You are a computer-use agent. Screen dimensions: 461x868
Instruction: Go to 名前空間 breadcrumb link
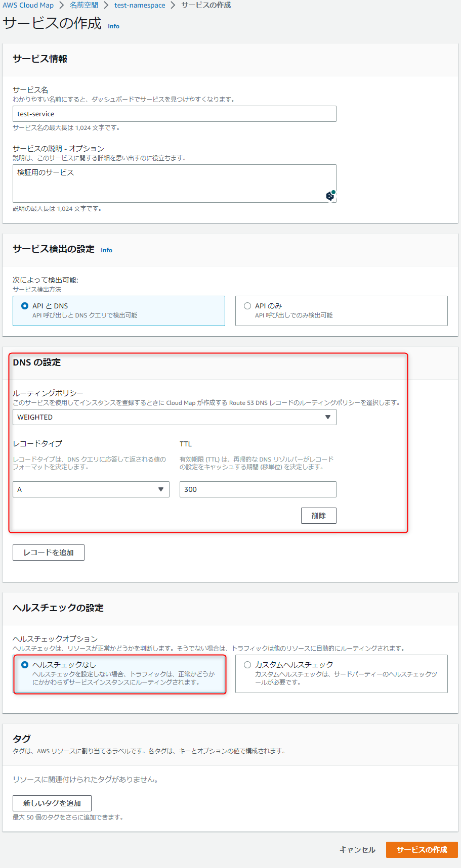pos(84,5)
